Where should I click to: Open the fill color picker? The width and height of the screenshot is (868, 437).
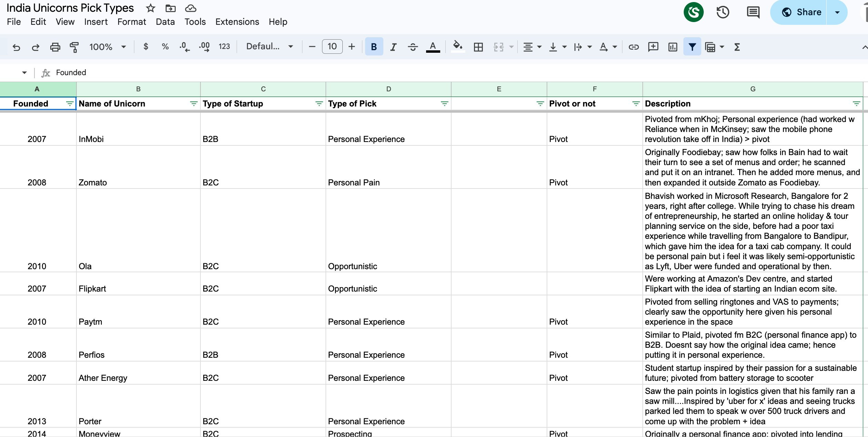point(457,46)
